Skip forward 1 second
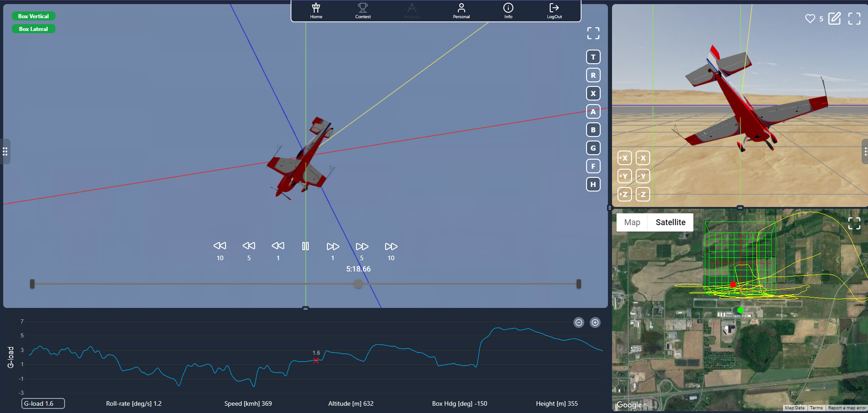Image resolution: width=868 pixels, height=413 pixels. [x=333, y=246]
